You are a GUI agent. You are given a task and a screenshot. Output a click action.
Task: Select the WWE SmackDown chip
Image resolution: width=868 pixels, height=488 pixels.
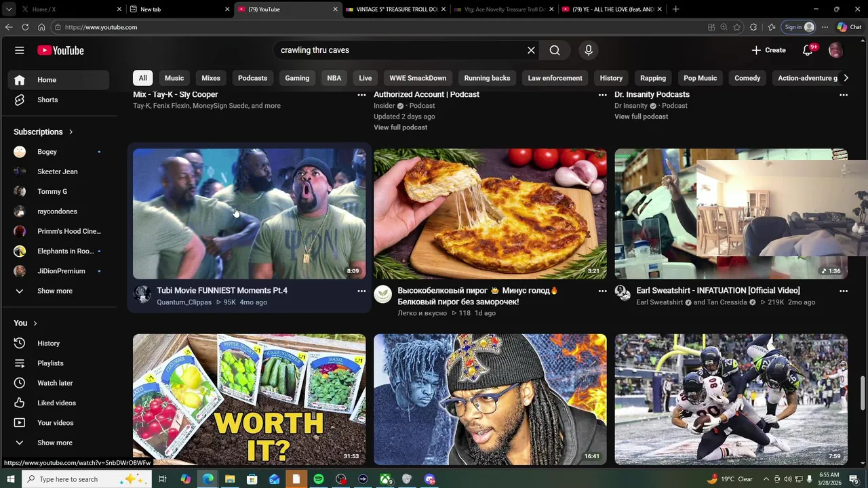tap(418, 78)
